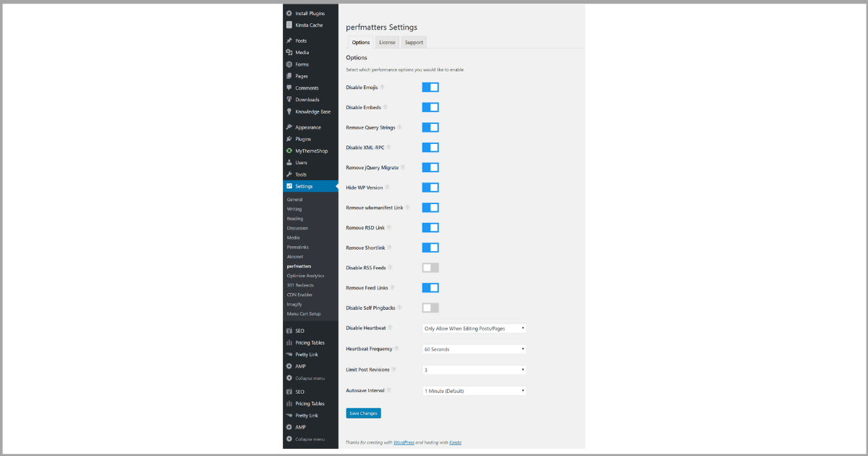Viewport: 868px width, 456px height.
Task: Open help icon beside Remove wlwmanifest Link
Action: pyautogui.click(x=408, y=208)
